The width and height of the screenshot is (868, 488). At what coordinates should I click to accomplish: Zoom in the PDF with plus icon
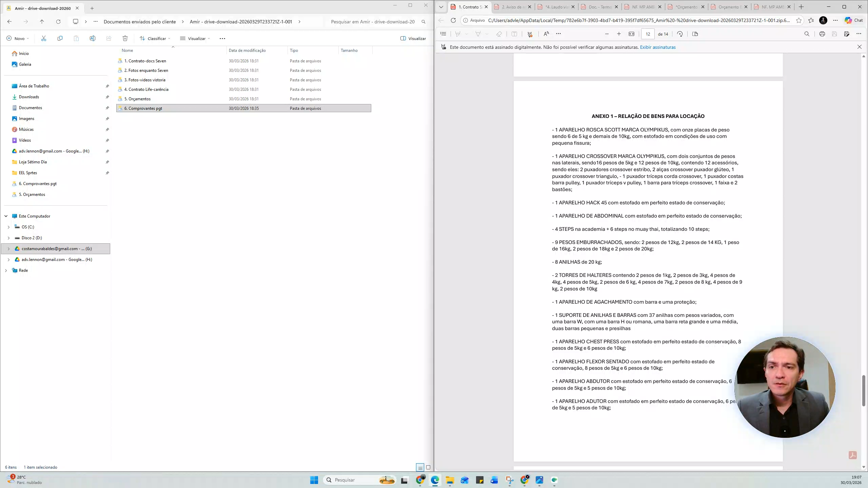point(619,34)
